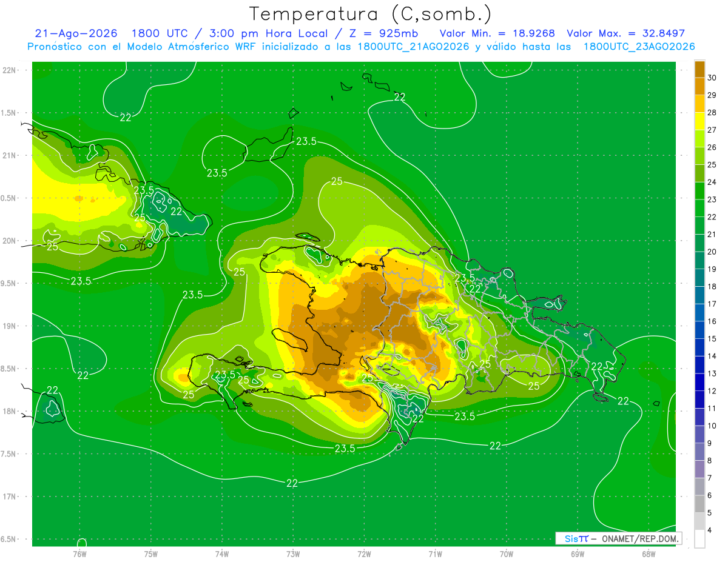
Task: Pick the white legend band below 4
Action: point(700,538)
